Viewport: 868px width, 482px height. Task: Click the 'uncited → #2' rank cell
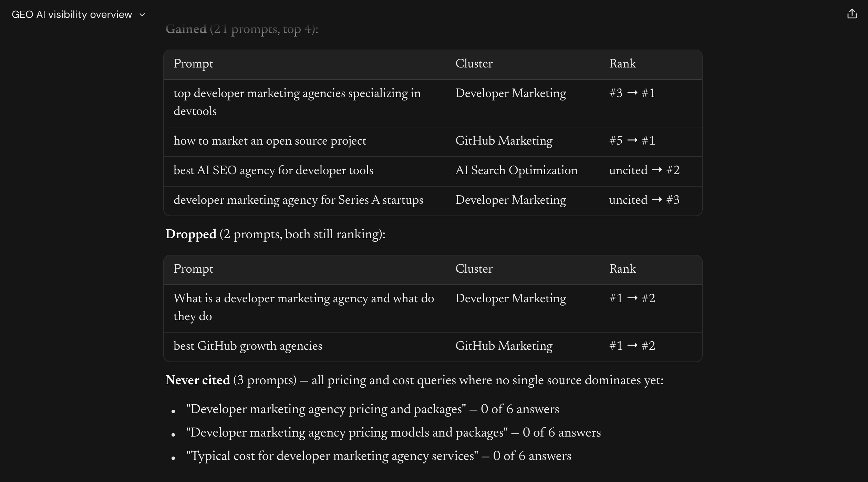point(644,170)
